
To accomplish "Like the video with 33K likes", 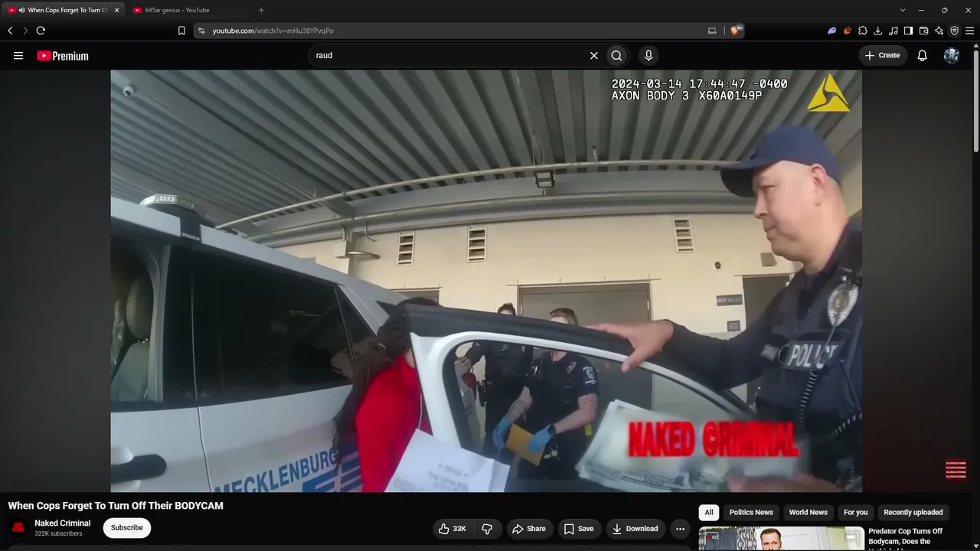I will 452,529.
